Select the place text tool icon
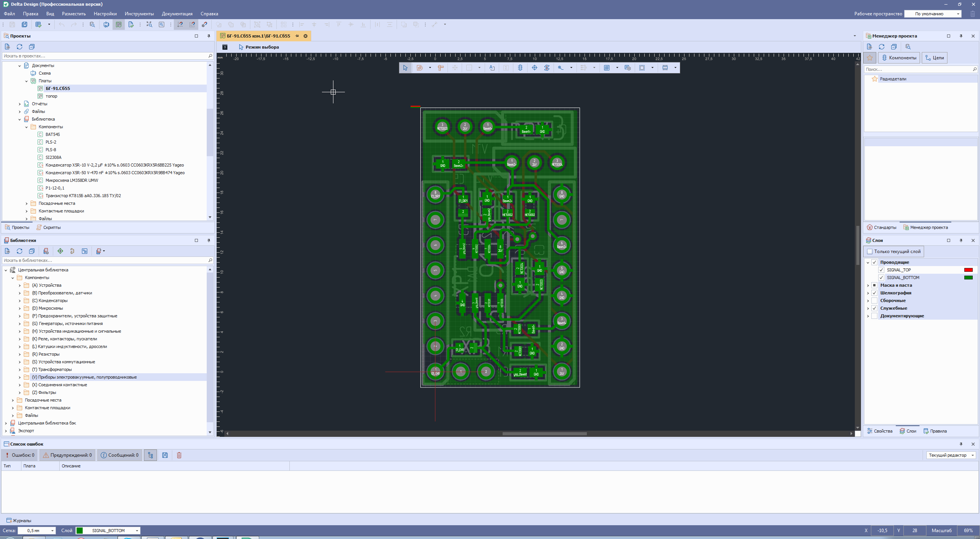Viewport: 980px width, 539px height. click(x=492, y=68)
